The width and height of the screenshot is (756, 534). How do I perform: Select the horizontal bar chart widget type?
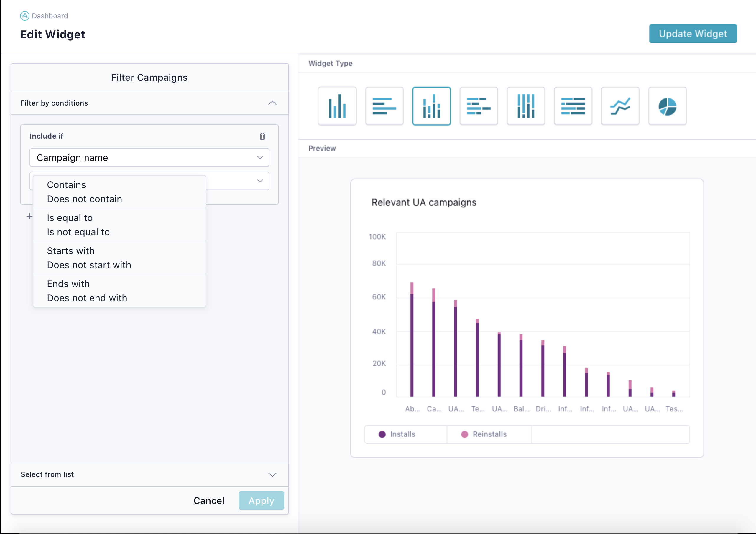pos(384,106)
